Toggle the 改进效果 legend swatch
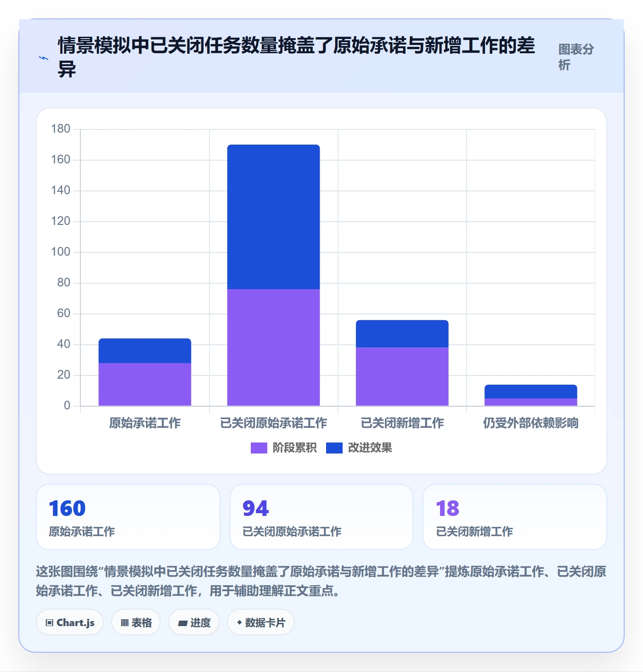This screenshot has height=672, width=643. pos(334,448)
